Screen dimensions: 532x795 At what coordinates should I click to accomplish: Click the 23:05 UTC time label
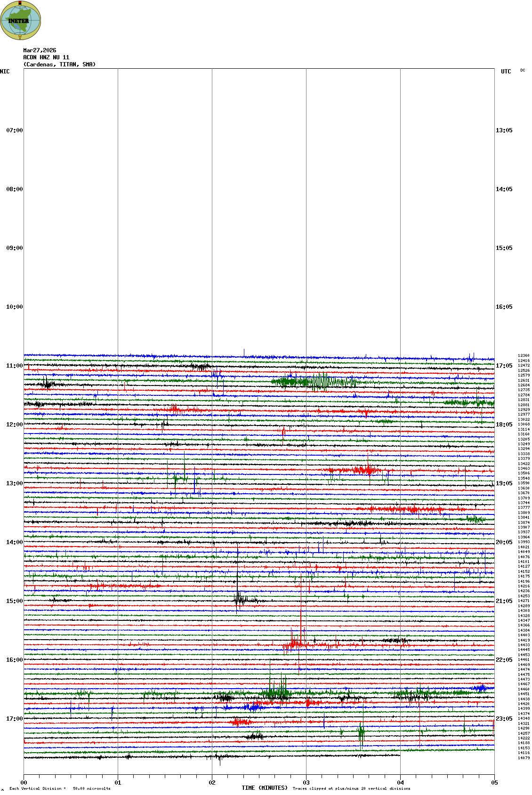point(504,719)
